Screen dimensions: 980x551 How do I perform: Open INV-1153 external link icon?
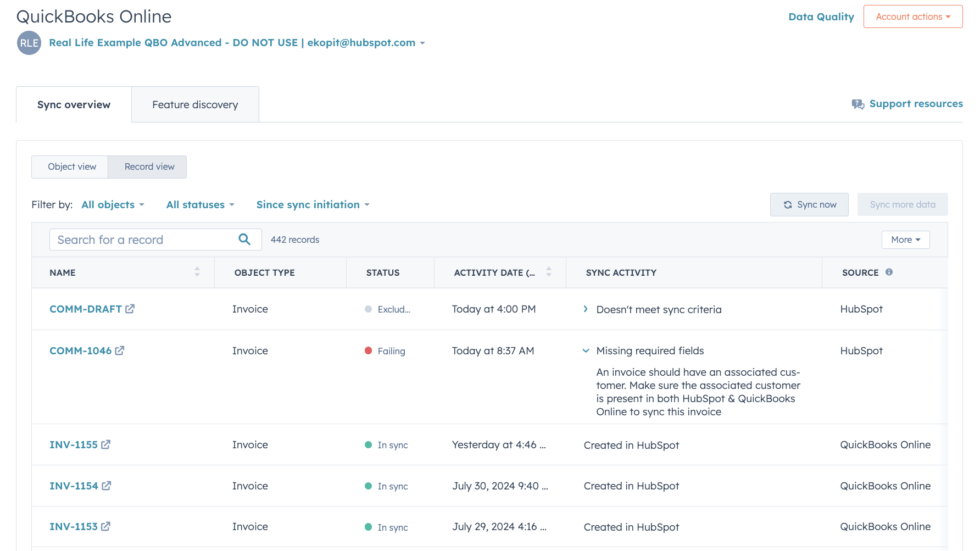coord(105,526)
